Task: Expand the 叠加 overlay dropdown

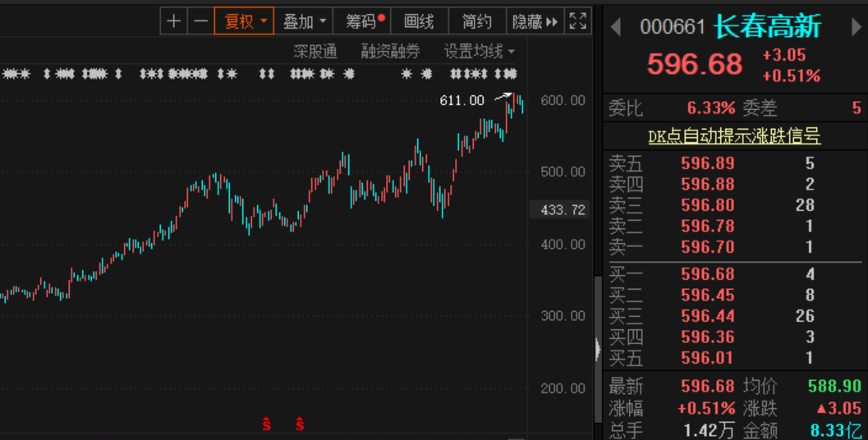Action: pos(304,21)
